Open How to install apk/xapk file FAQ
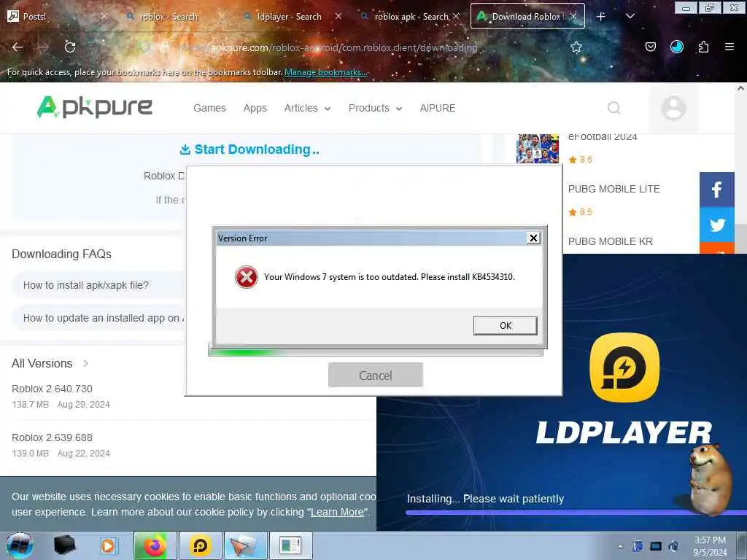Image resolution: width=747 pixels, height=560 pixels. point(98,285)
